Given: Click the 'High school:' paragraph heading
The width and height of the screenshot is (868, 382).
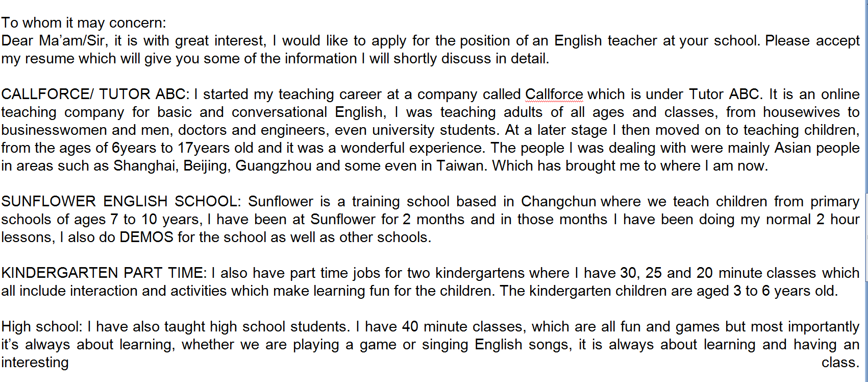Looking at the screenshot, I should (x=42, y=327).
